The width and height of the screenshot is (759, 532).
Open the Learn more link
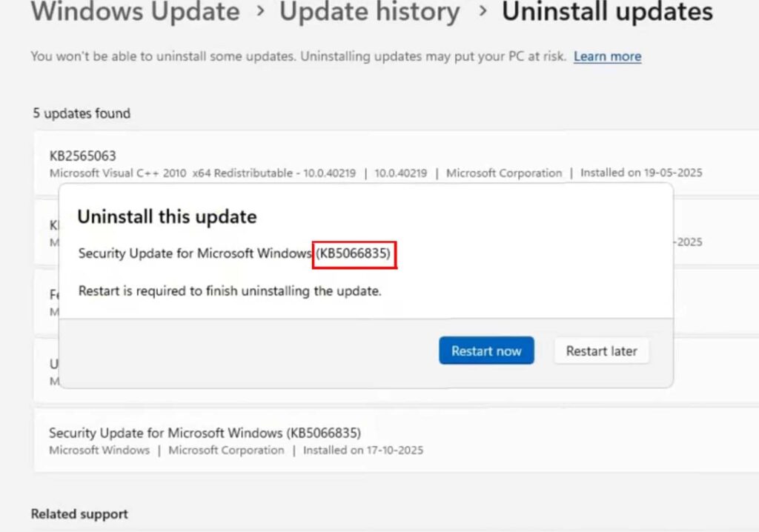click(x=606, y=56)
